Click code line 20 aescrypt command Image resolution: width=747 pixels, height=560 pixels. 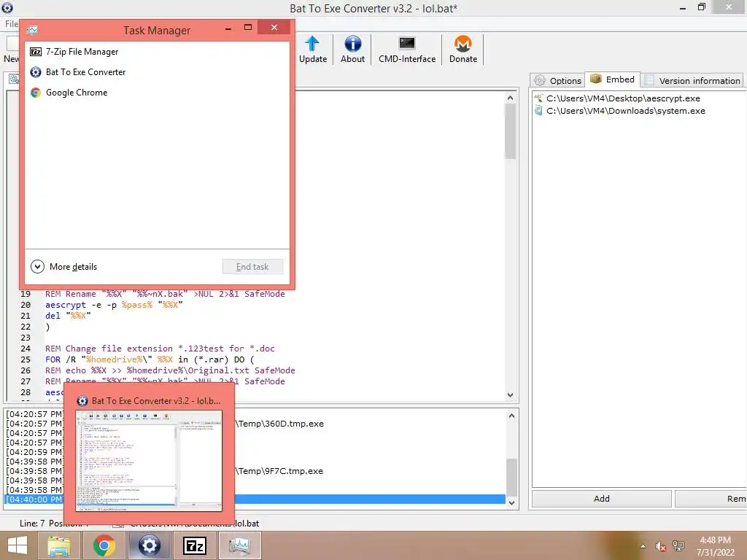pos(114,305)
